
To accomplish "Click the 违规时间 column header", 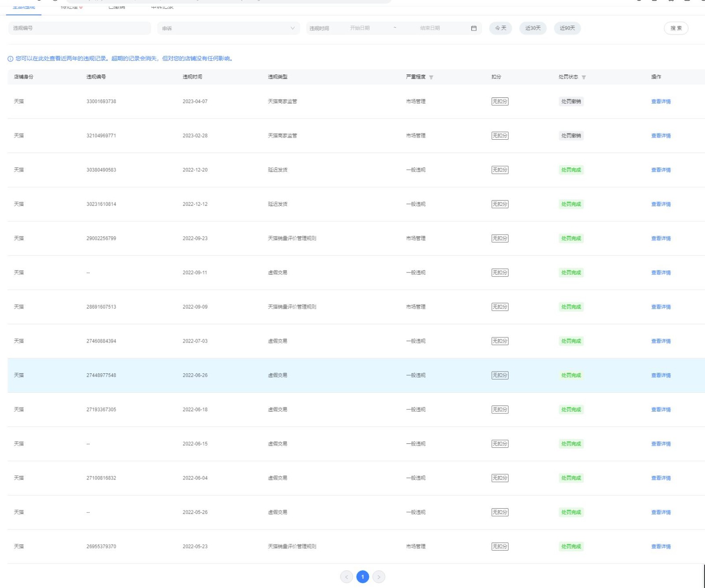I will 193,77.
